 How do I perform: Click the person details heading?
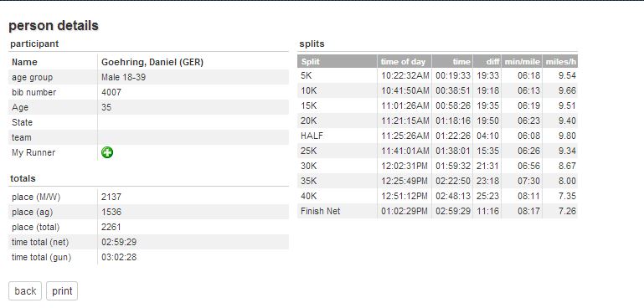pyautogui.click(x=54, y=25)
